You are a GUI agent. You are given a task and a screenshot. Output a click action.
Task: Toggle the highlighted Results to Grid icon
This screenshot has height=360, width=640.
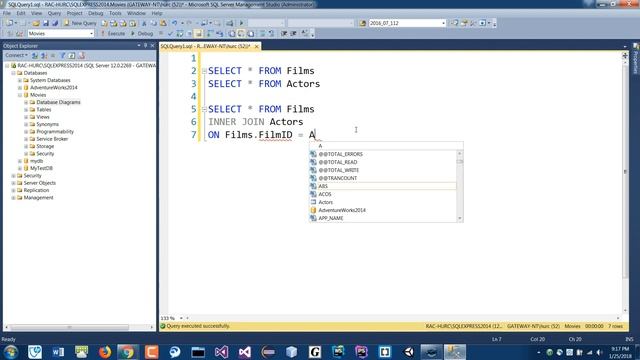198,33
